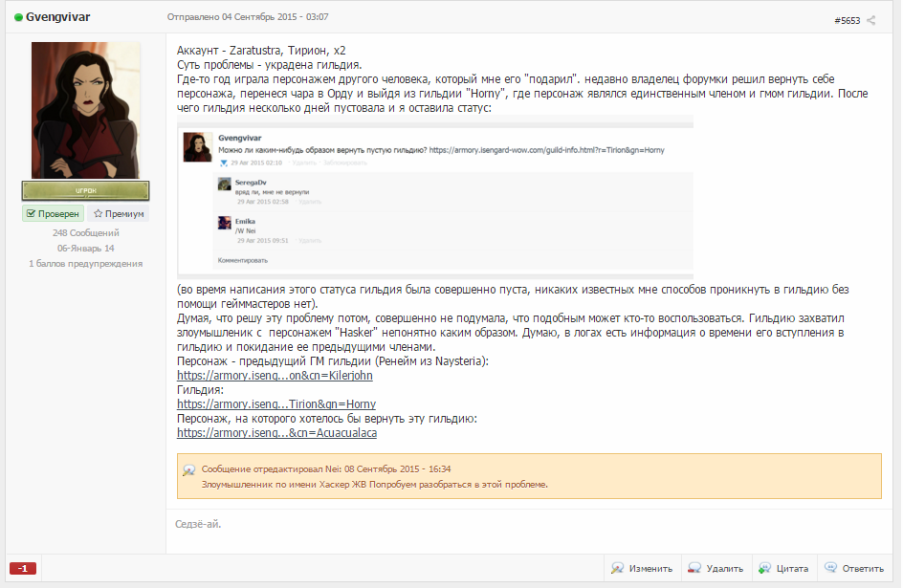Open the guild link ending with Horny
Viewport: 903px width, 588px height.
pyautogui.click(x=276, y=404)
